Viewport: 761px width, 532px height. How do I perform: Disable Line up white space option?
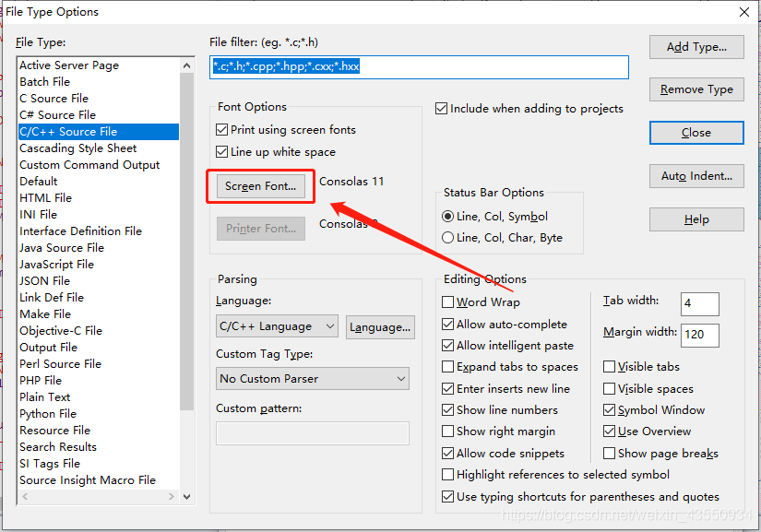coord(222,152)
